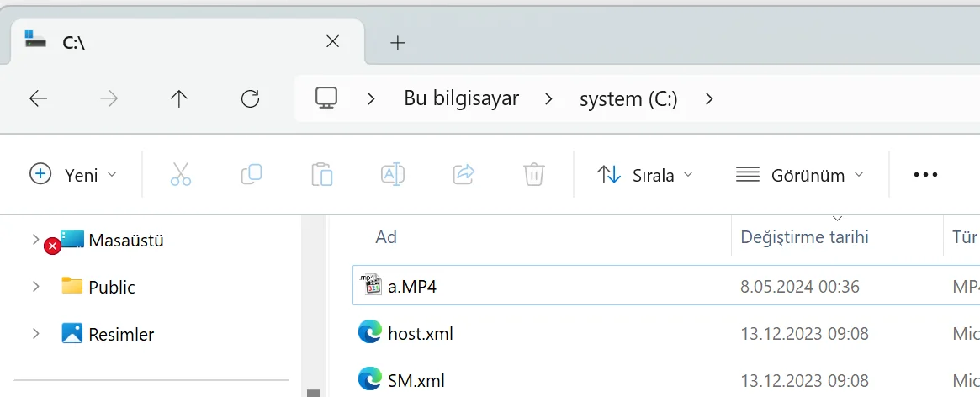Click the Edge icon beside SM.xml
Viewport: 980px width, 397px height.
point(370,379)
